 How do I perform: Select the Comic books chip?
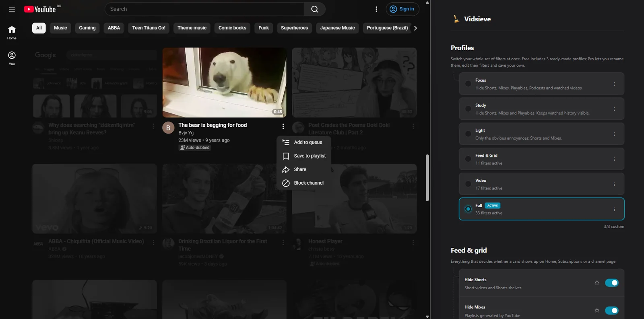coord(232,28)
